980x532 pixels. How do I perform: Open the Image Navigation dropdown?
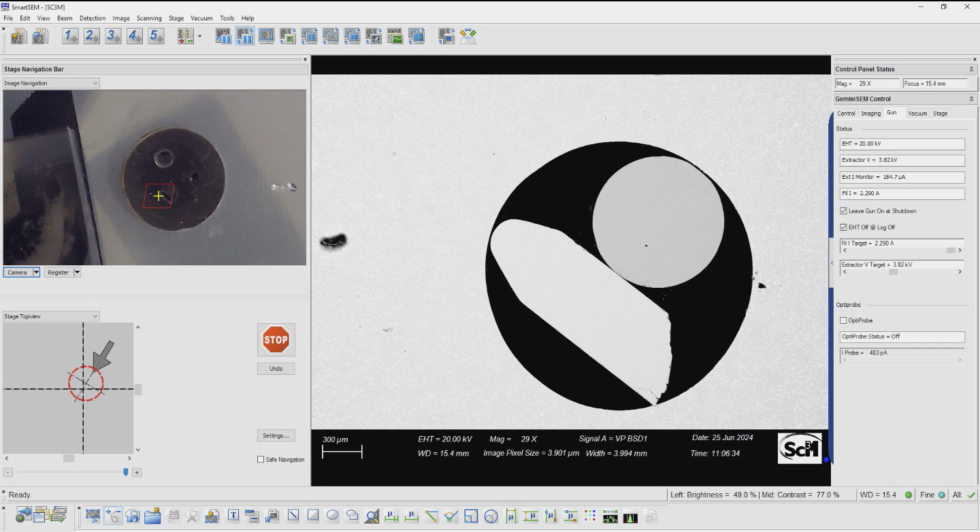[51, 83]
